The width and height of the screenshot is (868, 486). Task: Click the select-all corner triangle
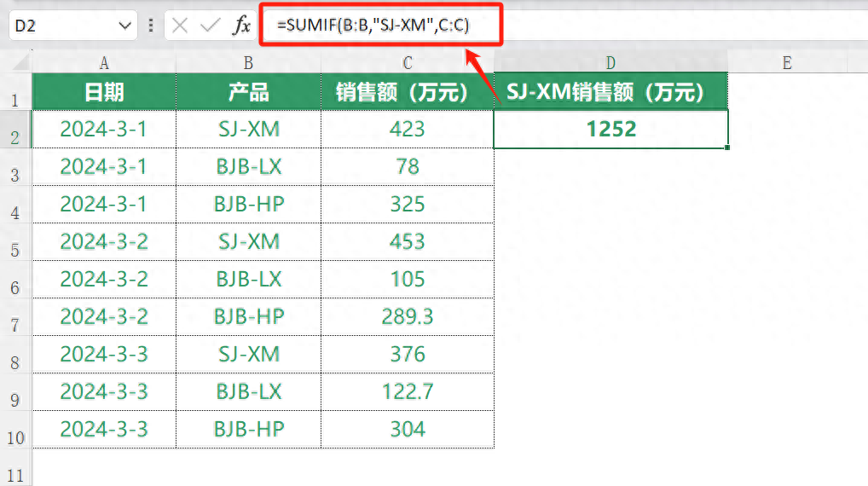20,61
